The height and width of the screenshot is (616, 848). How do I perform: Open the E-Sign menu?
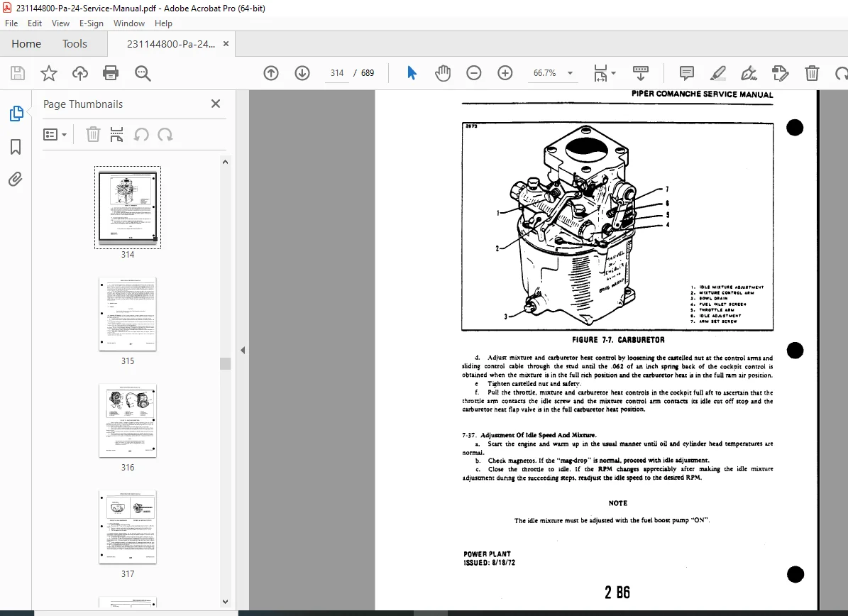(92, 23)
